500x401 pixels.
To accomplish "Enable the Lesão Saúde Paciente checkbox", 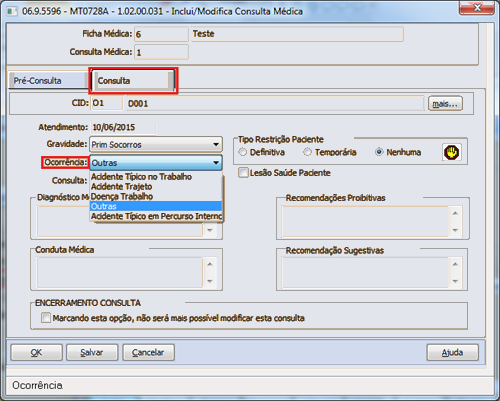I will (243, 173).
